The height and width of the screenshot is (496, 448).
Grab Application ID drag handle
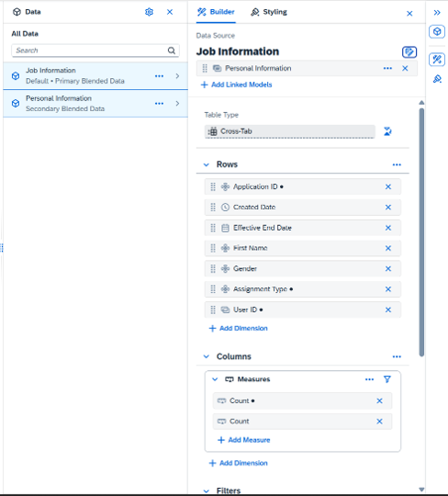click(x=213, y=187)
